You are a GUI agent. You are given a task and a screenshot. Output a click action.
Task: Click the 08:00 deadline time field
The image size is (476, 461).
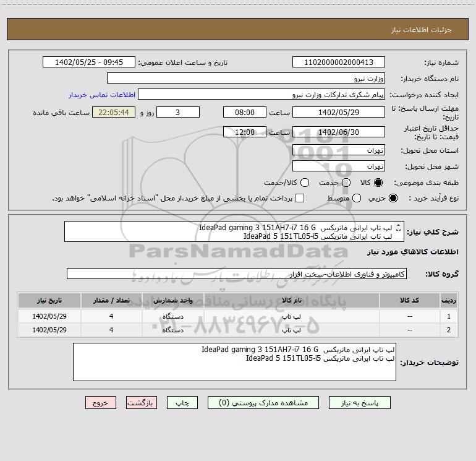245,113
